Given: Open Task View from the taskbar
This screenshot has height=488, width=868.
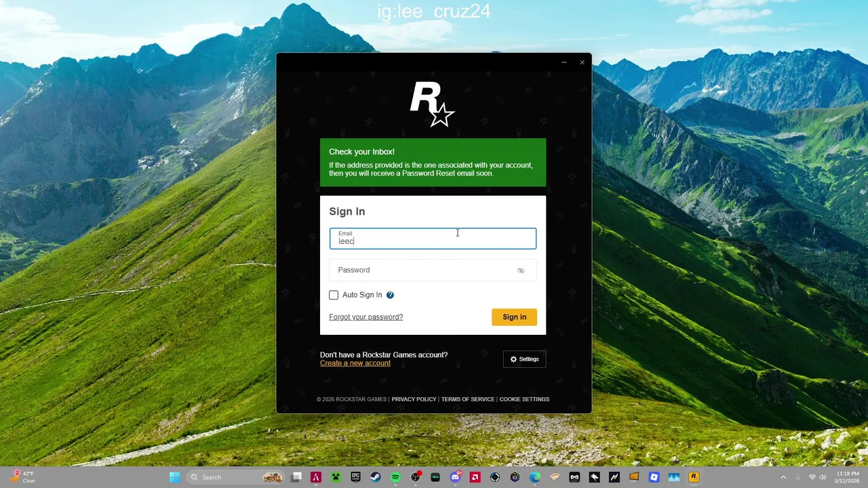Looking at the screenshot, I should click(296, 477).
